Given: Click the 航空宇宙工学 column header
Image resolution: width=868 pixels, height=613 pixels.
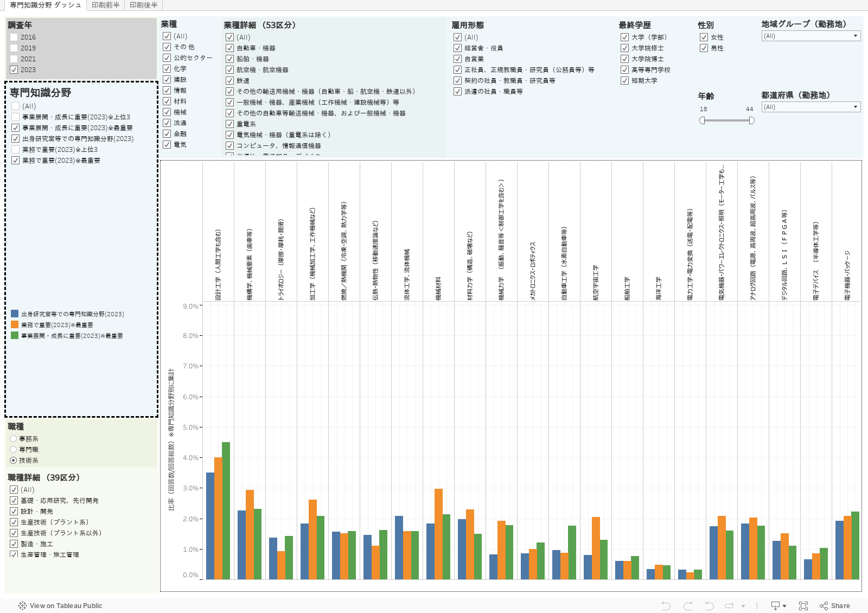Looking at the screenshot, I should 596,283.
